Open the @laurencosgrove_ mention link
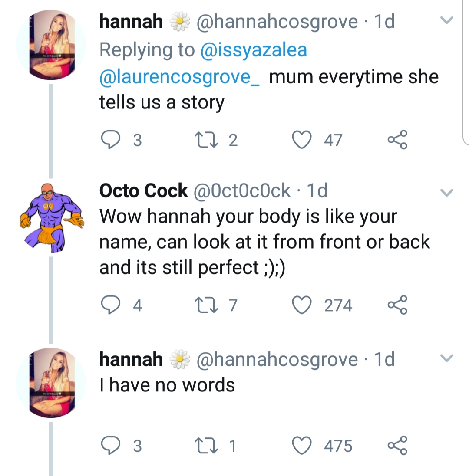Viewport: 469px width, 476px height. [180, 77]
